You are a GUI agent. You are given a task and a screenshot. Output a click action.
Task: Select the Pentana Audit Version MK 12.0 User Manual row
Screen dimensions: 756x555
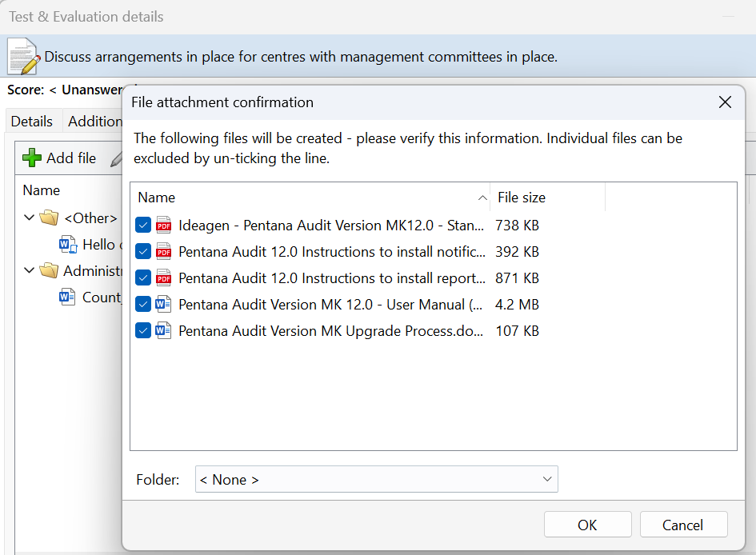330,305
